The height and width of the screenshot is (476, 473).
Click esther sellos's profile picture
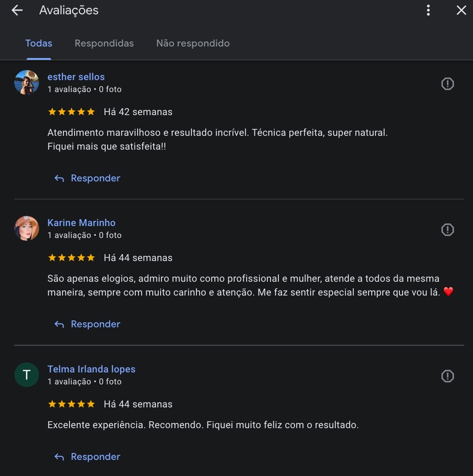[x=27, y=82]
